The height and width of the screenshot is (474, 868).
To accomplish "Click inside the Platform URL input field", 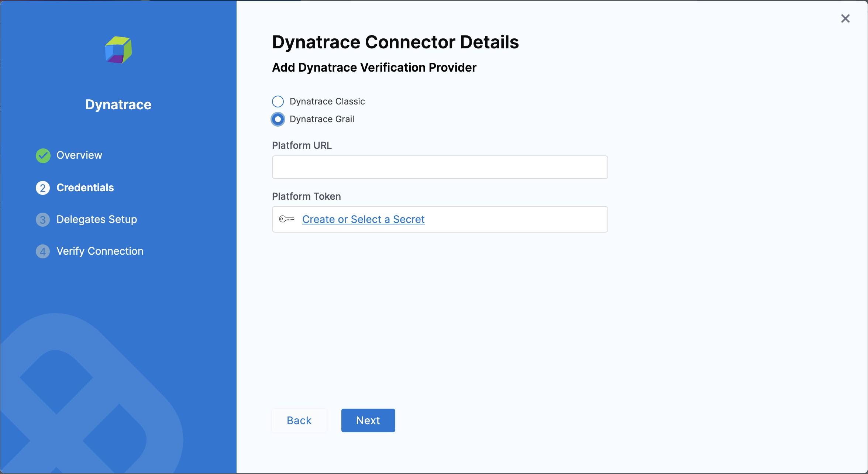I will (x=439, y=167).
